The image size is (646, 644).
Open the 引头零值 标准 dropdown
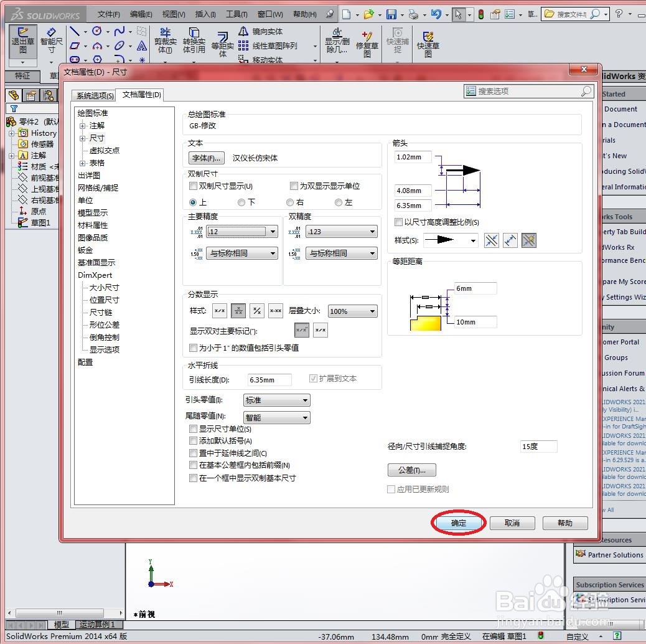click(277, 400)
